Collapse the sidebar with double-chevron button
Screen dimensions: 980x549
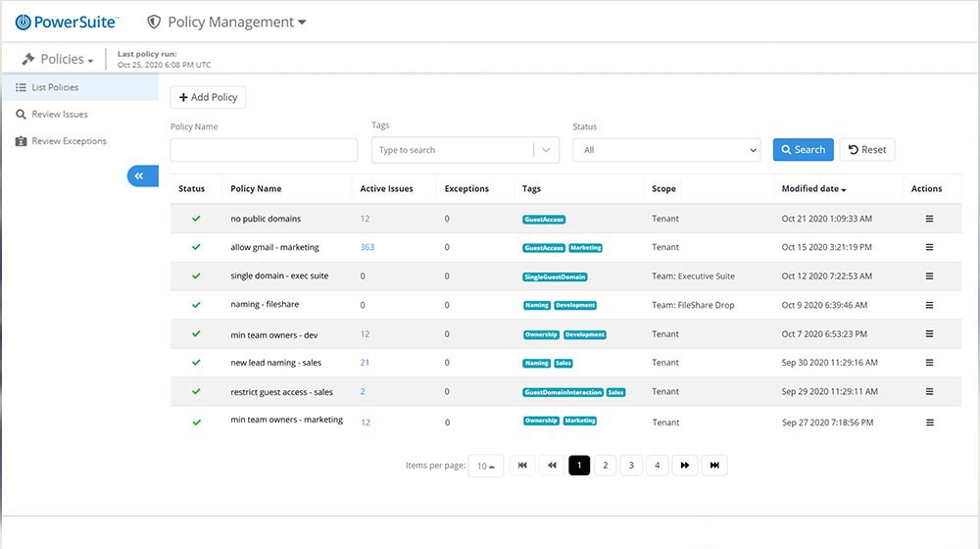140,175
